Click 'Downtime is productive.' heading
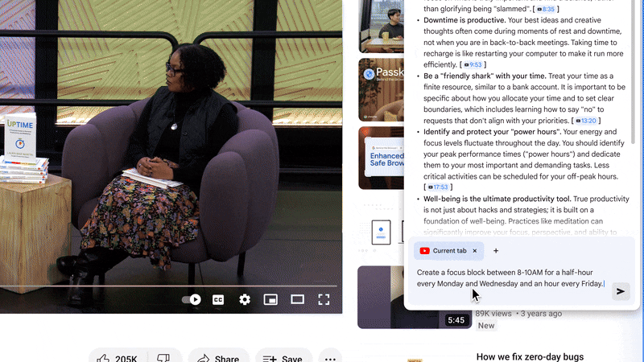 point(465,20)
